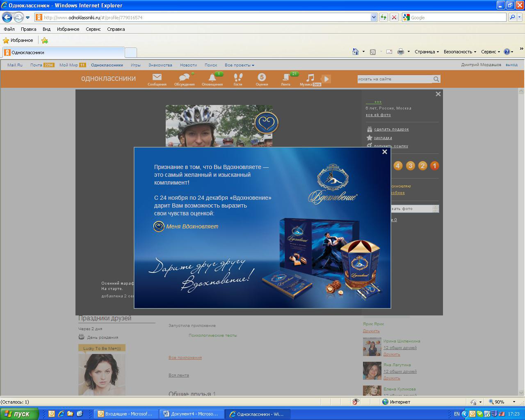Switch to Входящие - Microsoft taskbar window

(x=126, y=414)
